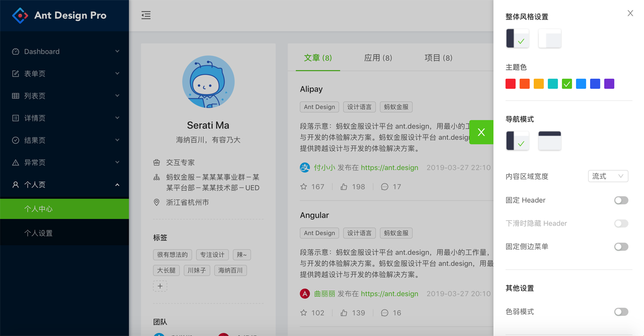Click Serati Ma avatar image
644x336 pixels.
pyautogui.click(x=208, y=82)
